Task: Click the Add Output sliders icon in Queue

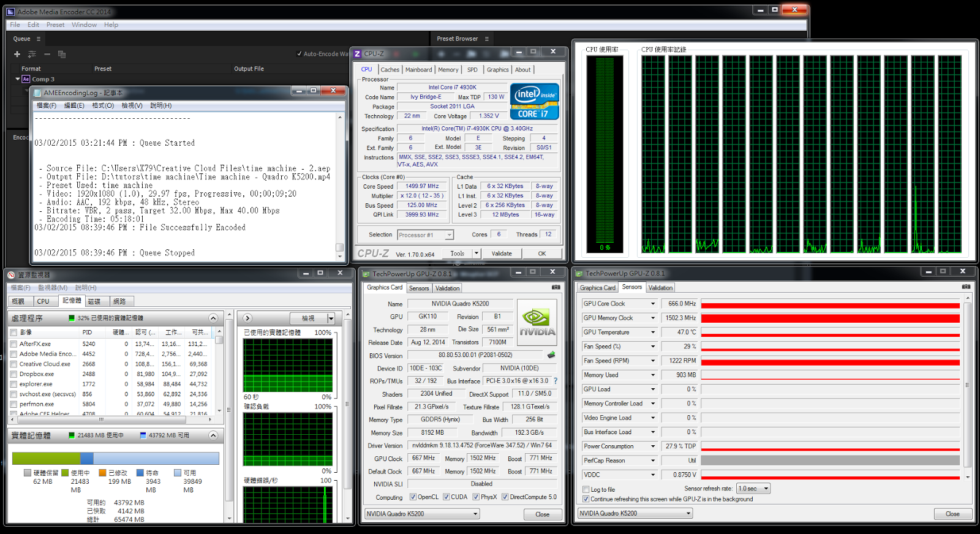Action: [x=32, y=54]
